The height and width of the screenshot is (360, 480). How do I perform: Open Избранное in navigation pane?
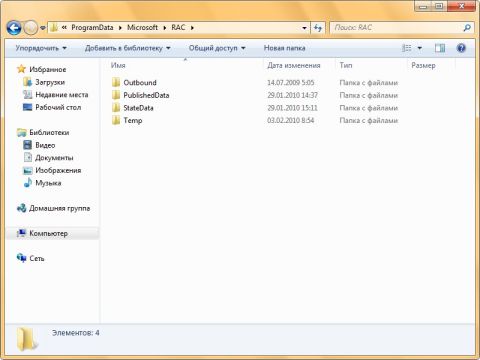(x=48, y=69)
